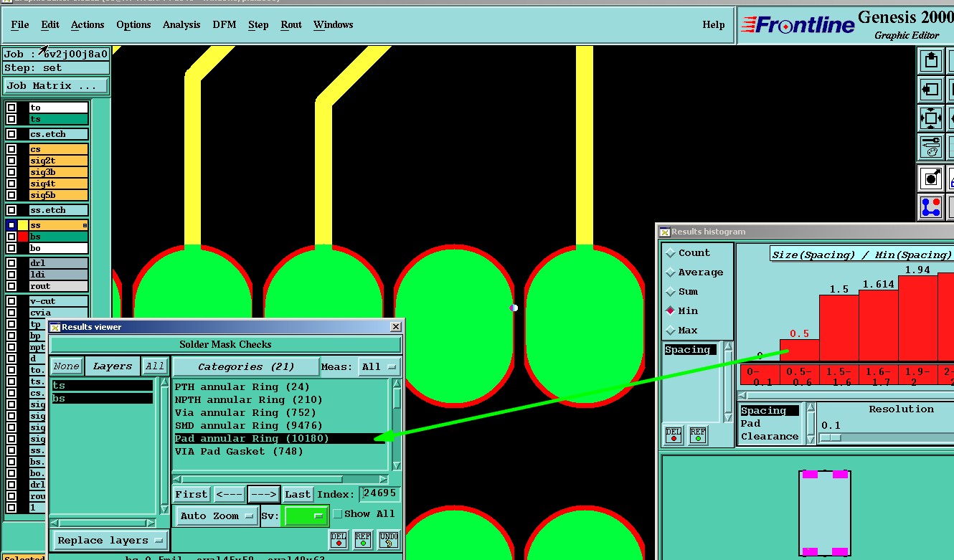Viewport: 954px width, 560px height.
Task: Click the yellow color swatch beside ss layer
Action: pyautogui.click(x=23, y=225)
